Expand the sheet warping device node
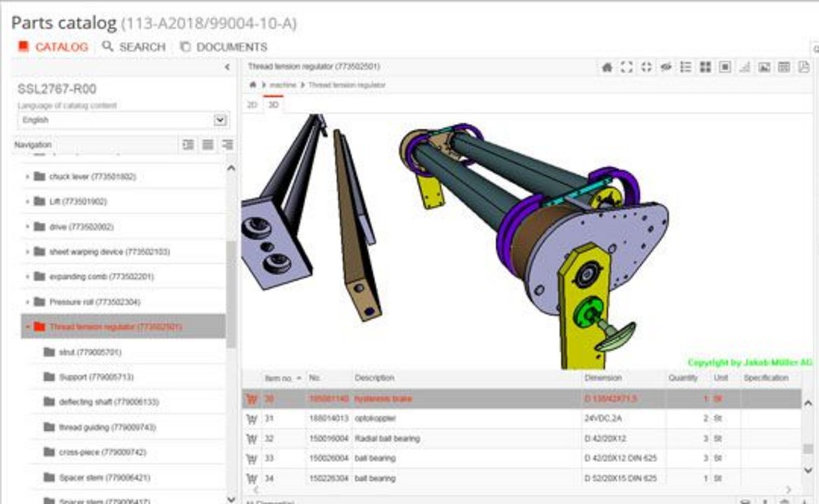This screenshot has width=819, height=504. tap(27, 252)
